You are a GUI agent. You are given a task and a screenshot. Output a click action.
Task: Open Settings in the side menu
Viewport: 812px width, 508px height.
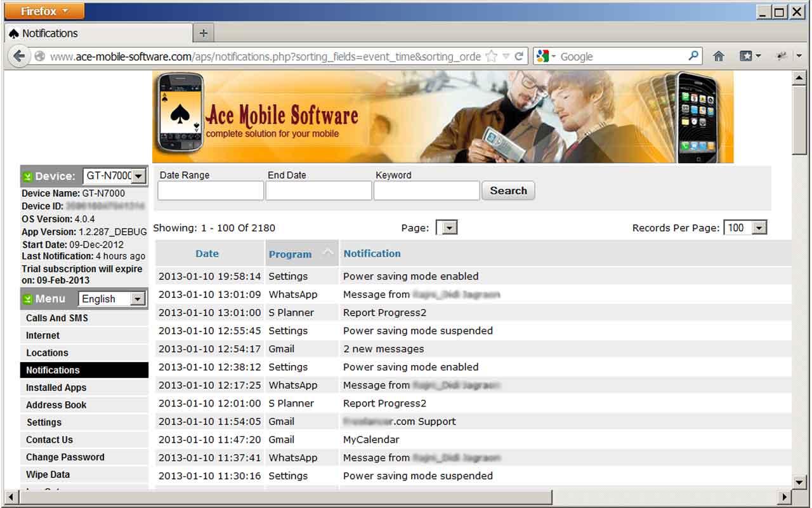84,422
